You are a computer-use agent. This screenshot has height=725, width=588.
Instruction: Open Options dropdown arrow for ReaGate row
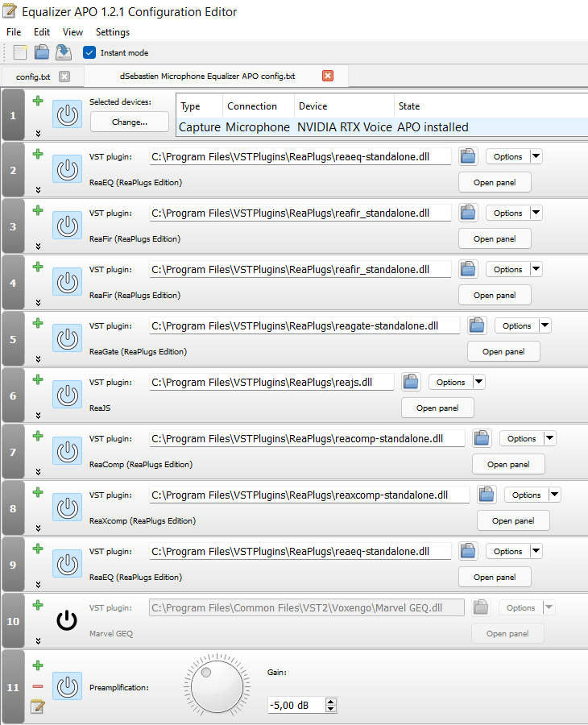click(545, 325)
